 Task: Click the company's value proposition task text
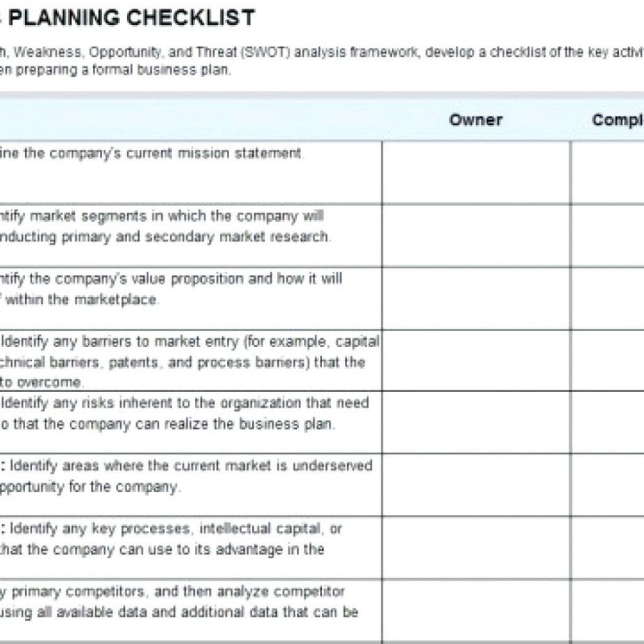[x=171, y=289]
